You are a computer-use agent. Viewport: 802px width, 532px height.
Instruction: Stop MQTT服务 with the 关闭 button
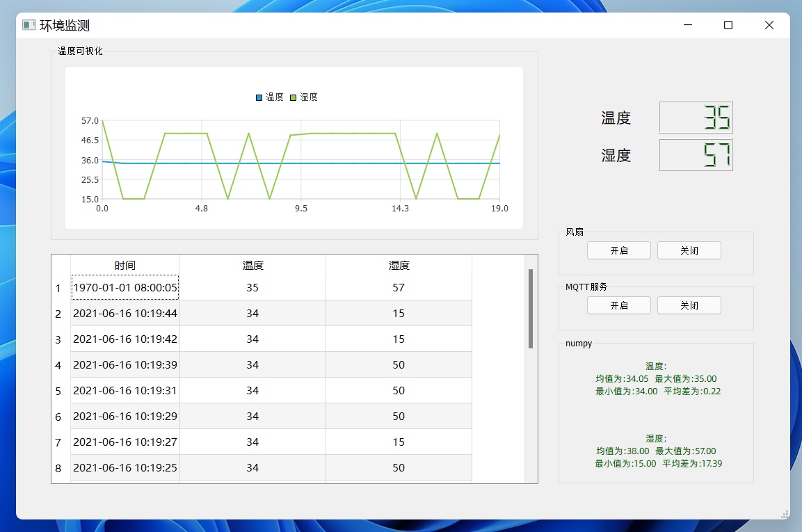[x=689, y=305]
